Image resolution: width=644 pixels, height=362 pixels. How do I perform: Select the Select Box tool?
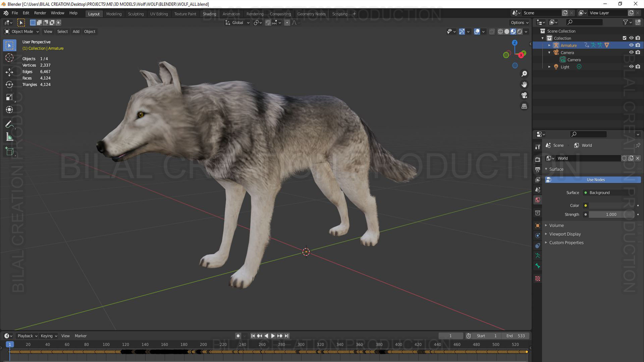pyautogui.click(x=10, y=45)
